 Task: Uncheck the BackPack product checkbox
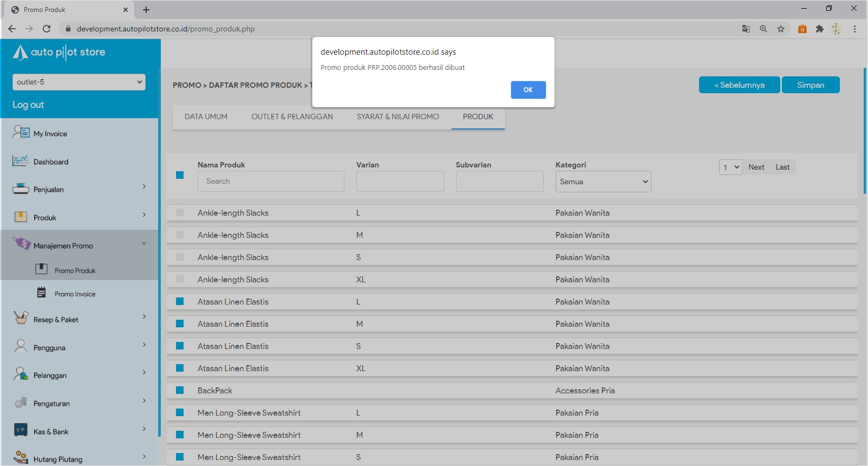point(180,391)
